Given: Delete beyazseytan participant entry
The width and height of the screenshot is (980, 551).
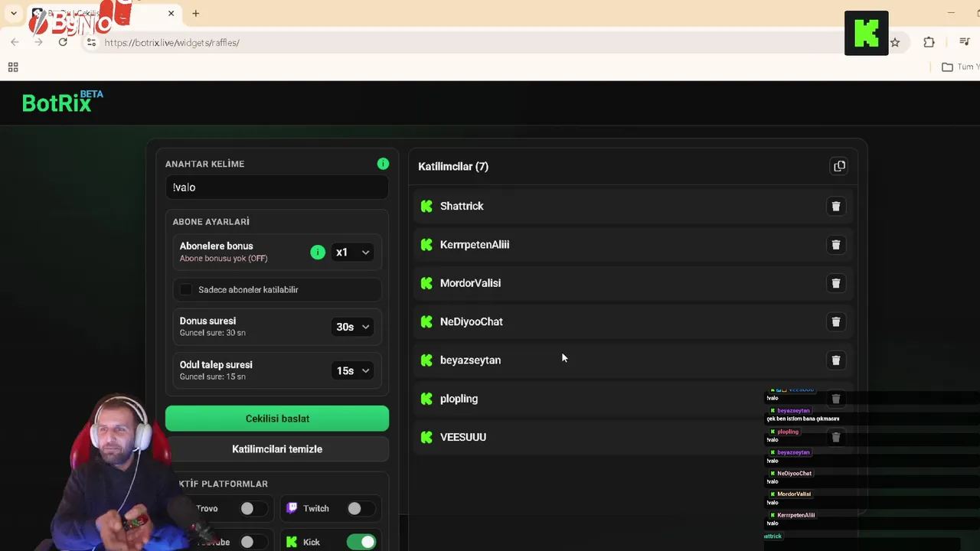Looking at the screenshot, I should coord(836,360).
